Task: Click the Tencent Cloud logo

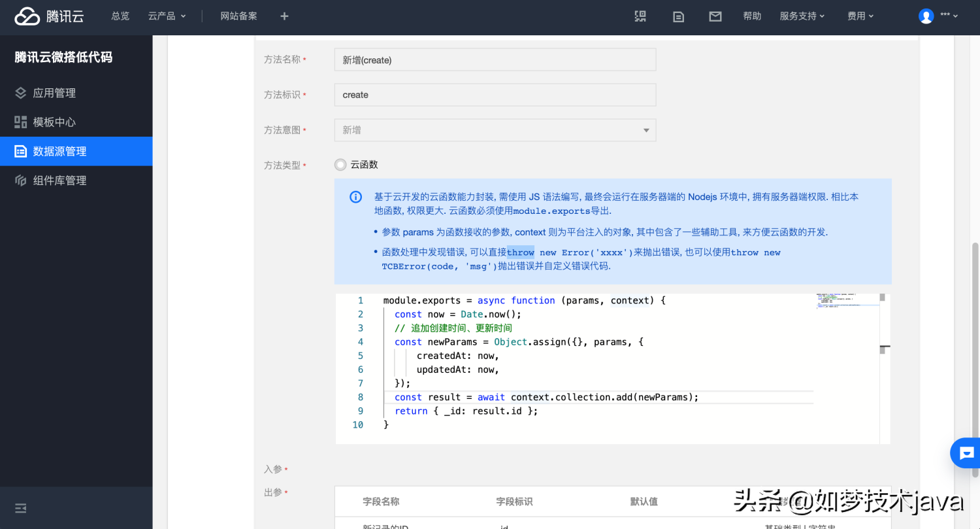Action: [50, 16]
